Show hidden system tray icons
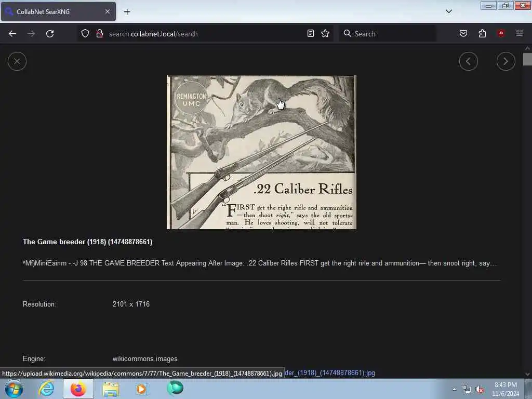 click(454, 390)
